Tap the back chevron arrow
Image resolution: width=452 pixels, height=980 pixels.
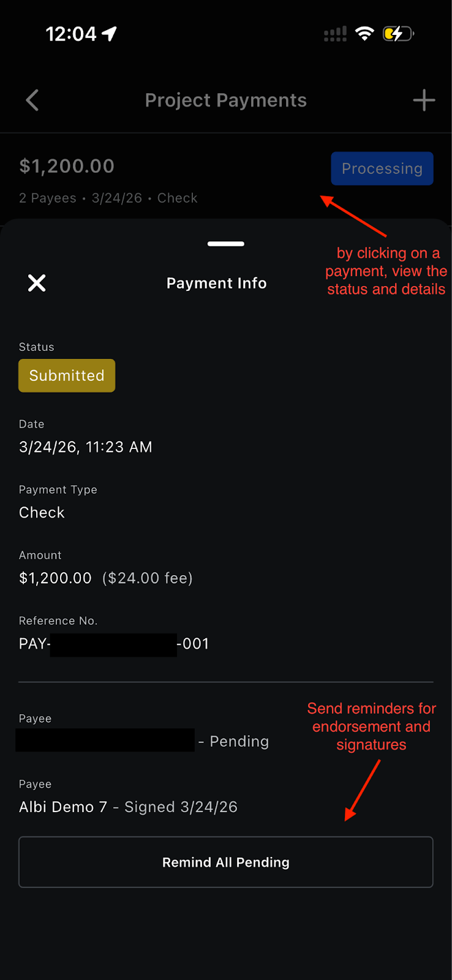[x=32, y=100]
